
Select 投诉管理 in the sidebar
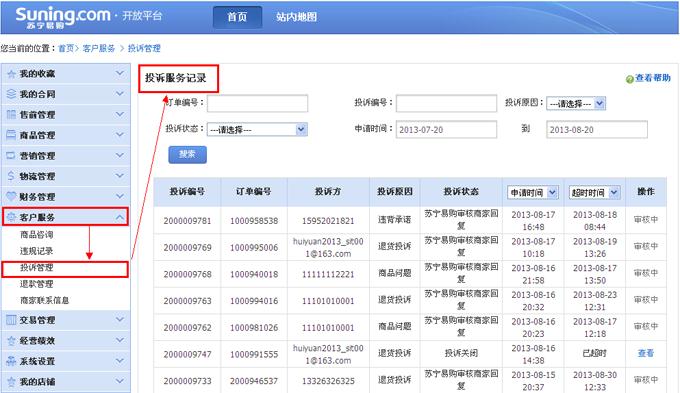(x=37, y=268)
